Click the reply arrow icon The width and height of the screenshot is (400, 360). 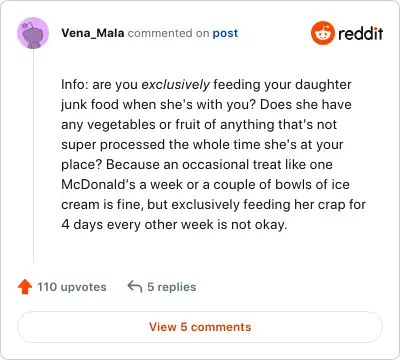135,287
